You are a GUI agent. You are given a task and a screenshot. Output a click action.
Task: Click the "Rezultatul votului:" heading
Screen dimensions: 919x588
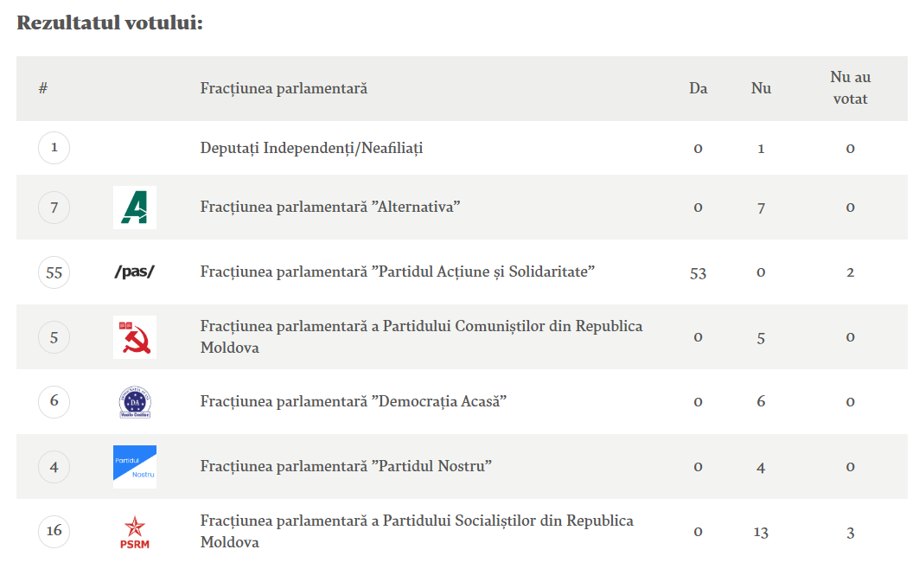click(x=110, y=22)
